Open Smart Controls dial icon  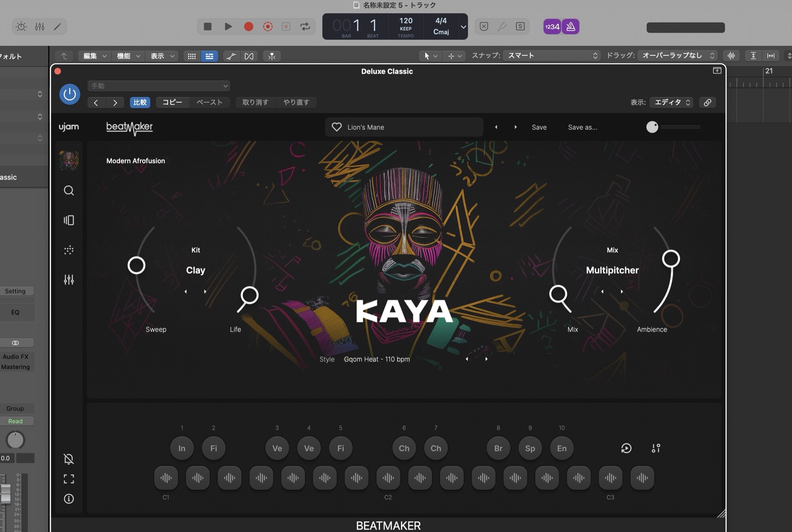pos(21,27)
